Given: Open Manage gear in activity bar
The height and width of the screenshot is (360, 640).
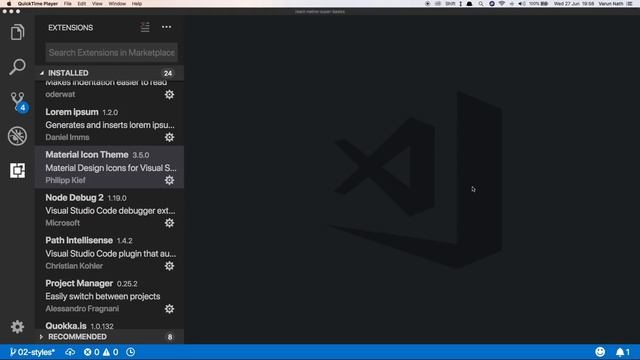Looking at the screenshot, I should pos(17,327).
